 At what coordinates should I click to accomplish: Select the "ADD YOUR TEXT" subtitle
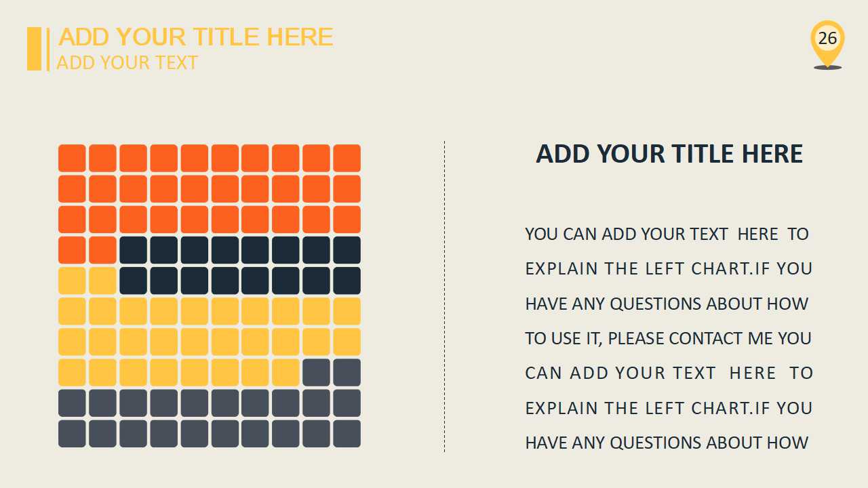coord(127,62)
